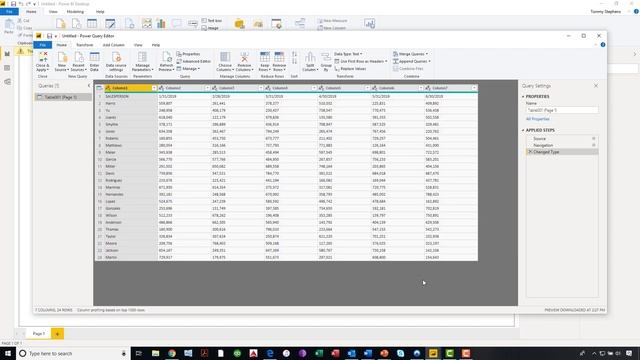This screenshot has width=640, height=360.
Task: Click the Choose Columns icon
Action: pos(225,61)
